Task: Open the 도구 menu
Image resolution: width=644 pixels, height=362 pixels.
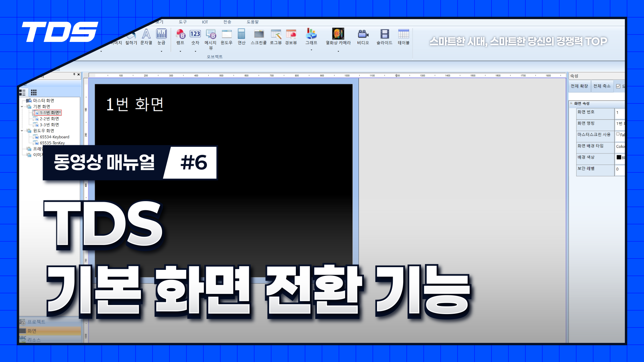Action: pyautogui.click(x=182, y=22)
